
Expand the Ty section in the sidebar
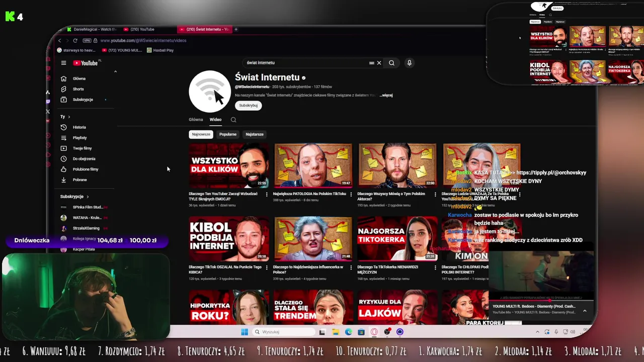[65, 117]
